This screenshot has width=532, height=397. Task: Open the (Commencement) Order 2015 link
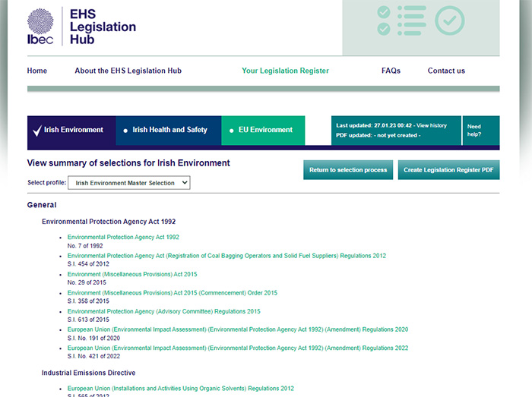172,293
